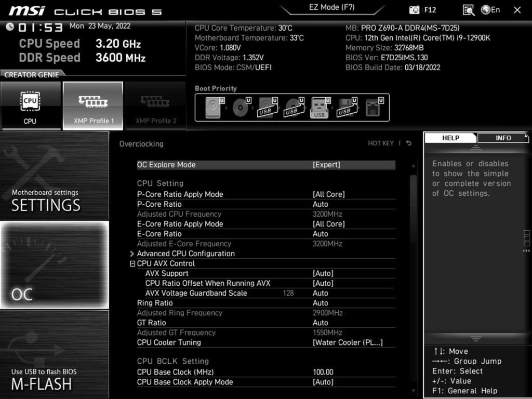532x399 pixels.
Task: Click the system time 01:53
Action: (41, 27)
